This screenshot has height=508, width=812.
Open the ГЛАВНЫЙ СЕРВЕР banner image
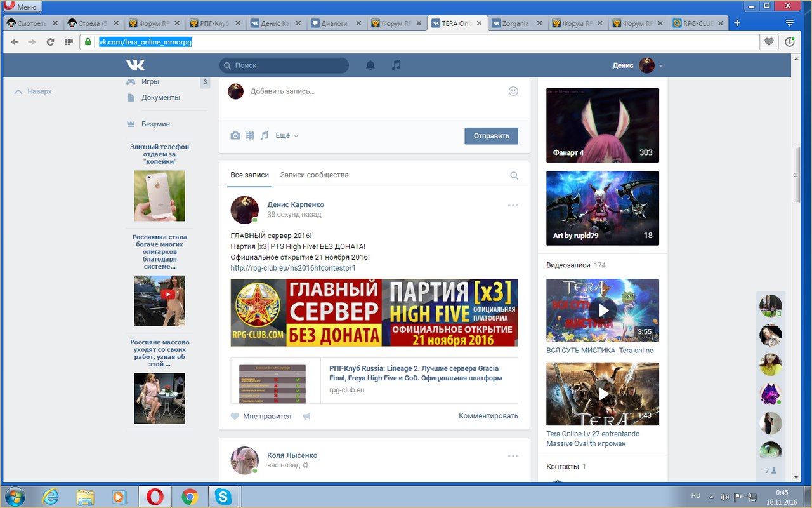(374, 312)
